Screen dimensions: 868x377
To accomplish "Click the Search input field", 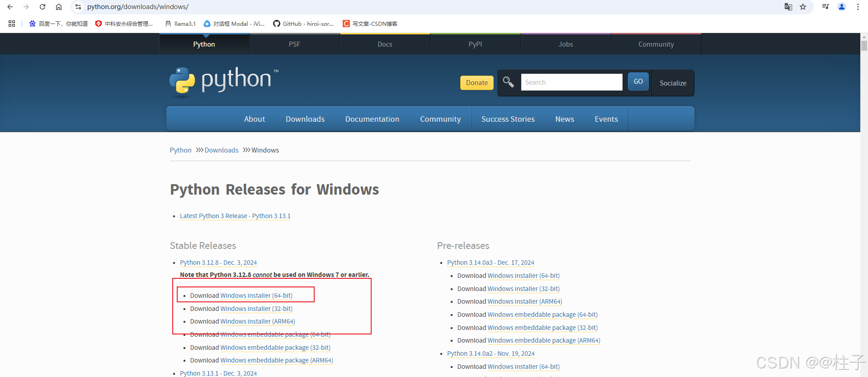I will [571, 82].
